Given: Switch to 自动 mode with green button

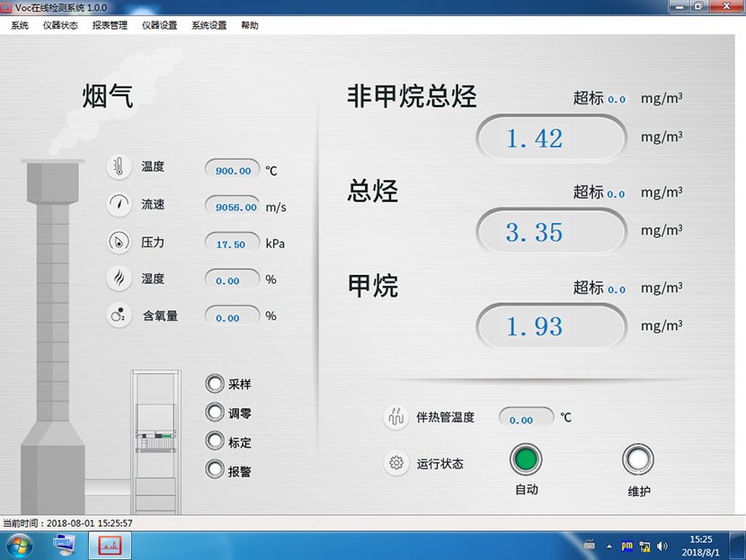Looking at the screenshot, I should tap(526, 460).
